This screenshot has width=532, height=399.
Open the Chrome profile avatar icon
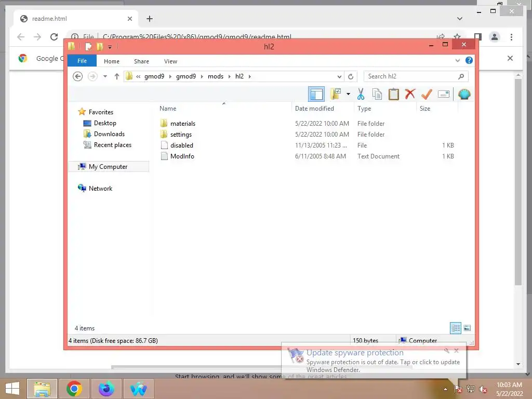point(495,37)
